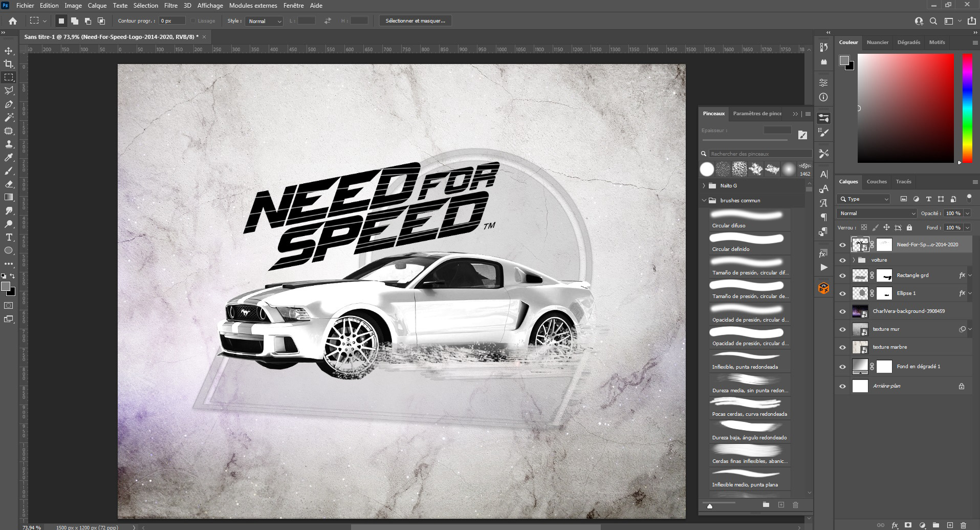Select the Circular difuso brush
Screen dimensions: 980x530
750,220
